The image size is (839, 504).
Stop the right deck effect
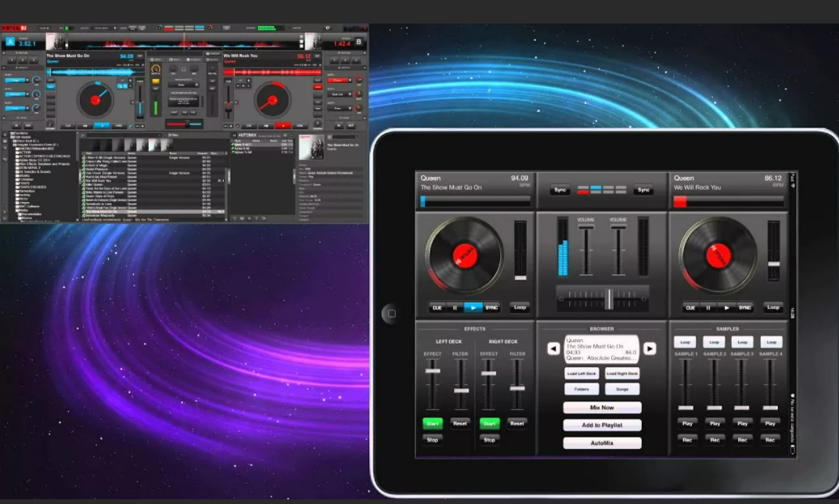pos(490,440)
